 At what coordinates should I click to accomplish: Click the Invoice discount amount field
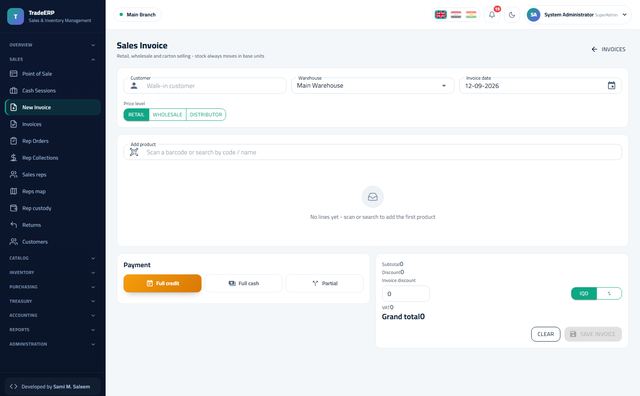[405, 294]
